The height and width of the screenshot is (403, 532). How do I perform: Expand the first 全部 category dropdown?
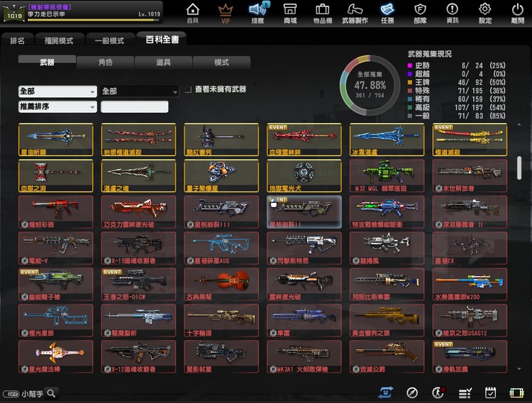tap(57, 92)
